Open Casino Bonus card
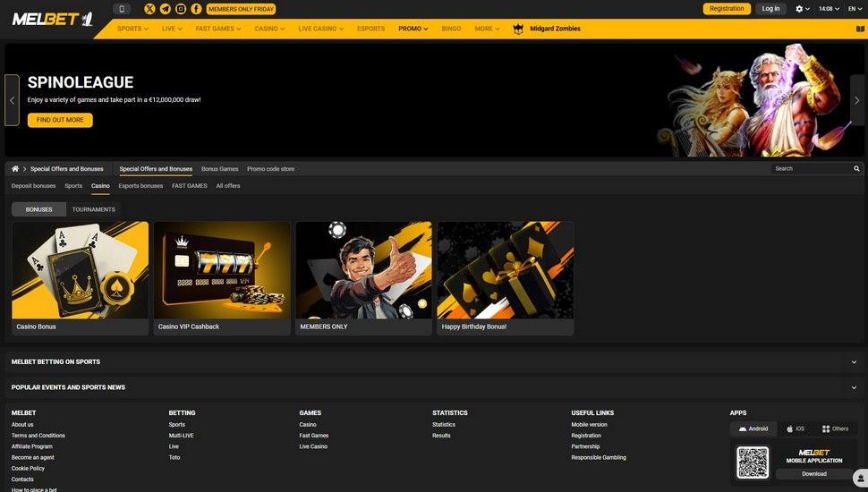Screen dimensions: 868x492 [81, 278]
